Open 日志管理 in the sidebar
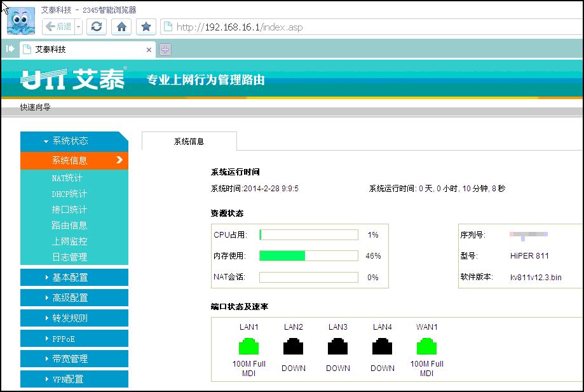The width and height of the screenshot is (584, 392). tap(69, 257)
